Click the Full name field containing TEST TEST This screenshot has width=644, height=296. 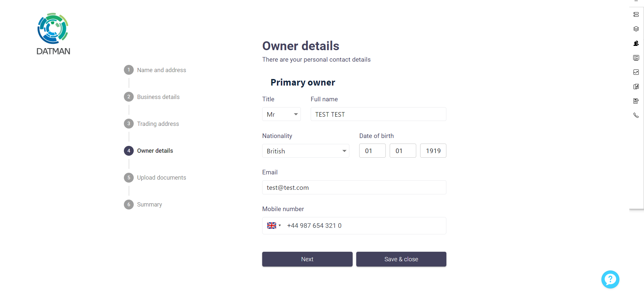379,114
